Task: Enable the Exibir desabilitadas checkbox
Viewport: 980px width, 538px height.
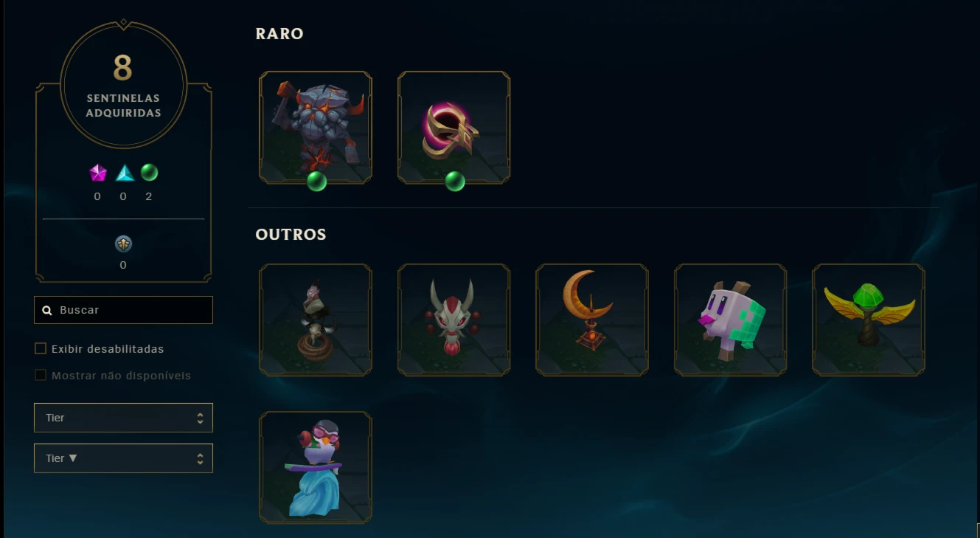Action: [41, 348]
